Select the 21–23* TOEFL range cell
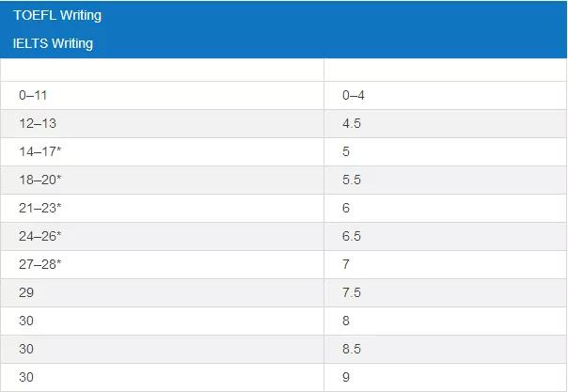 point(40,208)
